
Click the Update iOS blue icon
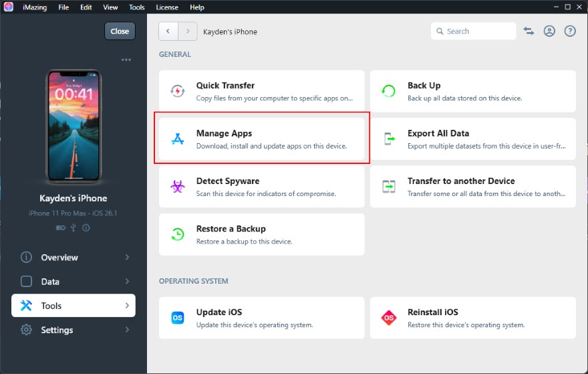click(x=178, y=318)
